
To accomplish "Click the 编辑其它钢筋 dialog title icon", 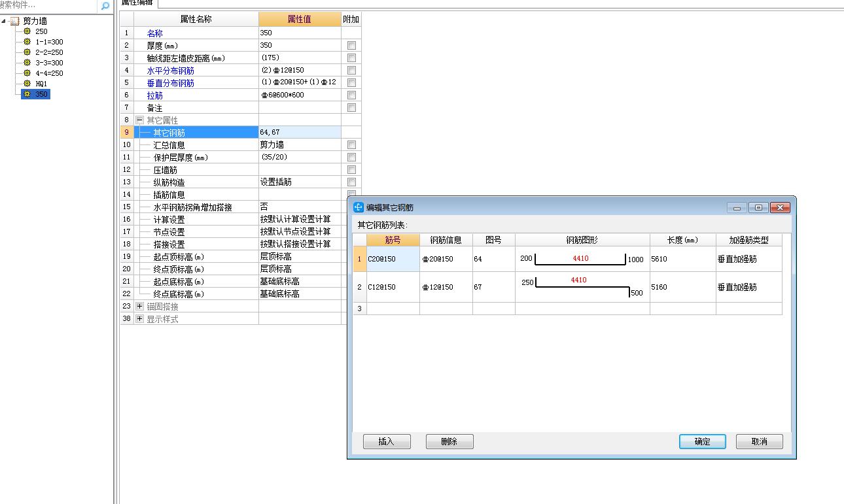I will [x=359, y=207].
